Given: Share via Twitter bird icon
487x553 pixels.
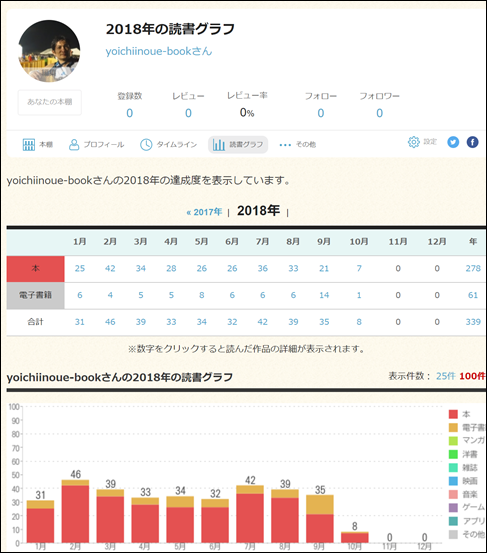Looking at the screenshot, I should click(x=453, y=142).
